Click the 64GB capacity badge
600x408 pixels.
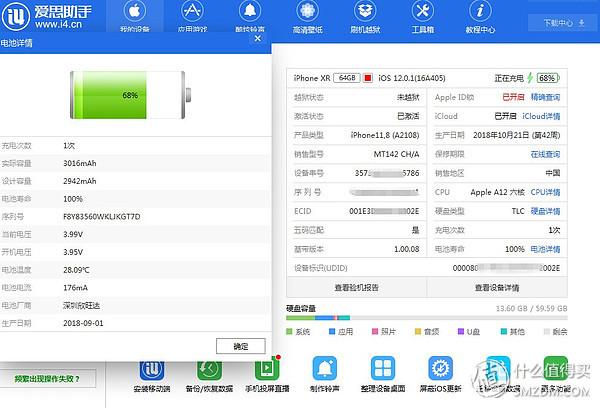(347, 78)
